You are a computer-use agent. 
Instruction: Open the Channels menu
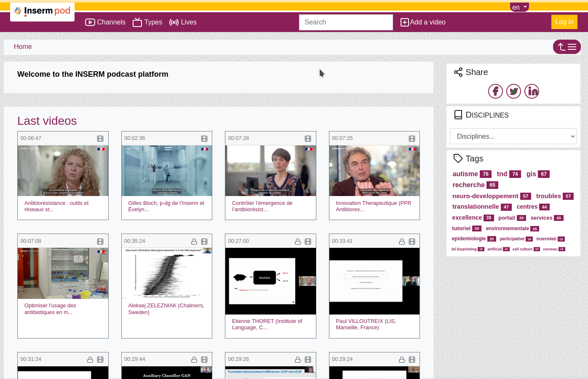point(105,22)
